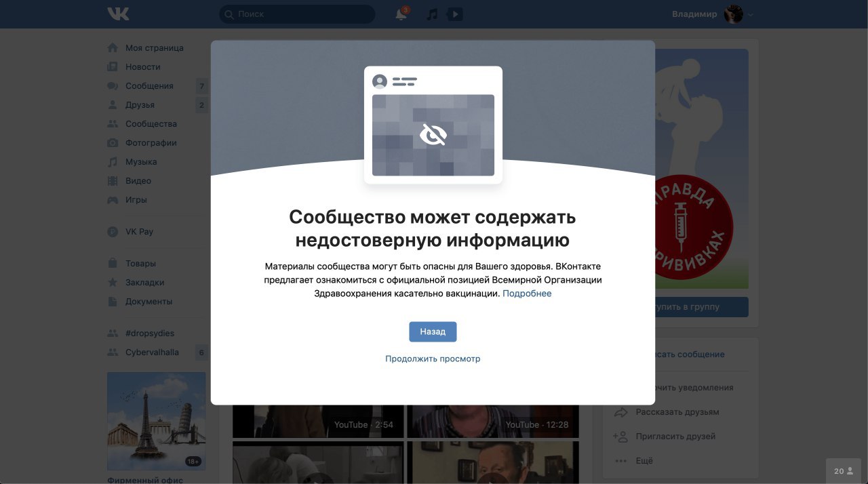Open Друзья menu item

(140, 105)
